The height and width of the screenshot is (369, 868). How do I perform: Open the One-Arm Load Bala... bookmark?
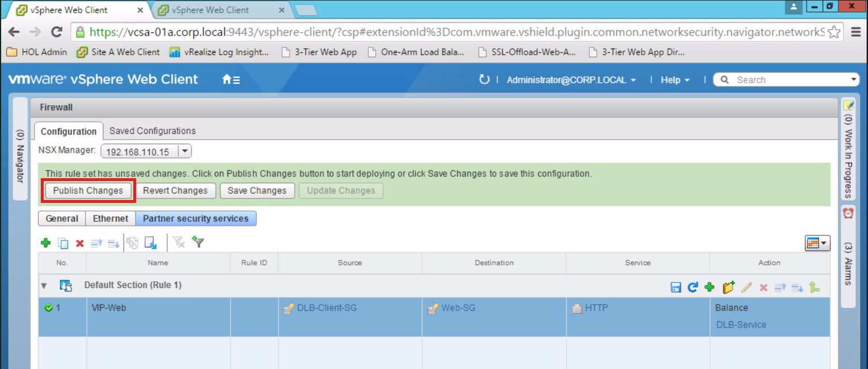(415, 52)
